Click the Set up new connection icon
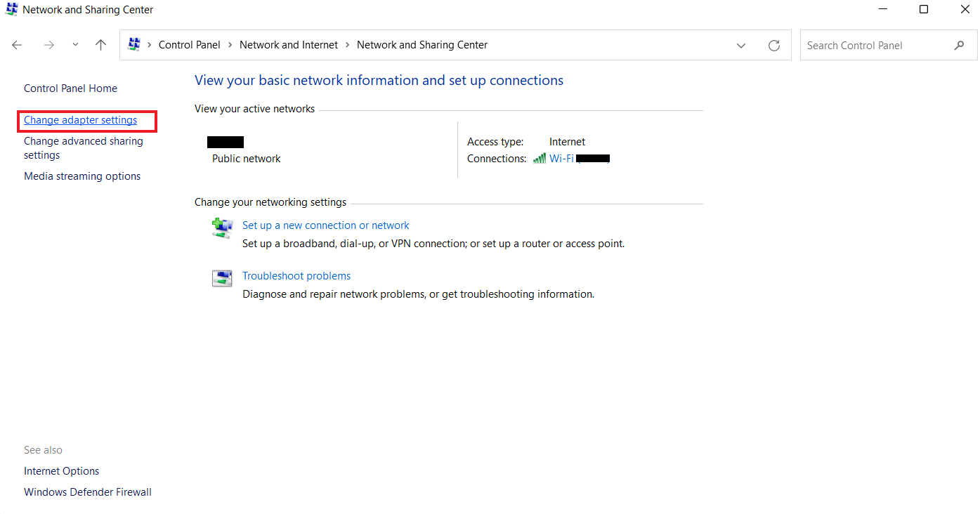 click(222, 228)
